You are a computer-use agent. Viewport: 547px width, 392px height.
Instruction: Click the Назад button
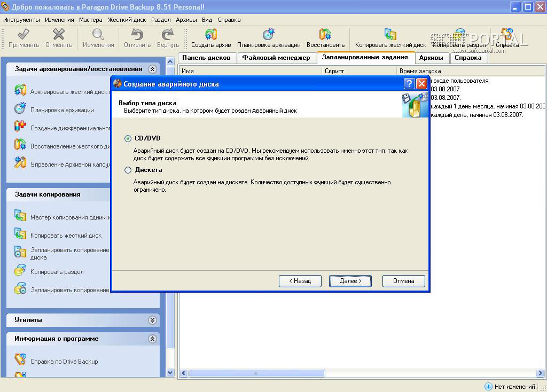pos(300,281)
